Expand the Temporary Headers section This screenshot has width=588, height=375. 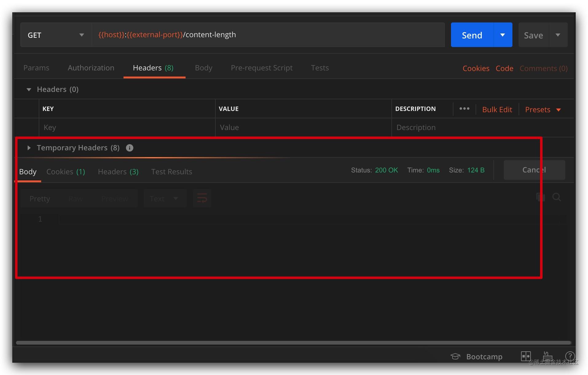point(29,148)
